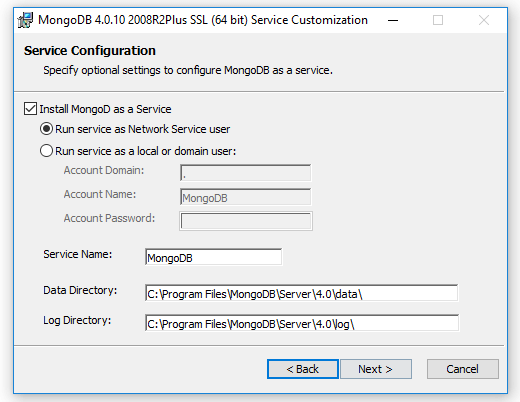Focus the Service Name text box
This screenshot has width=520, height=402.
pos(213,257)
